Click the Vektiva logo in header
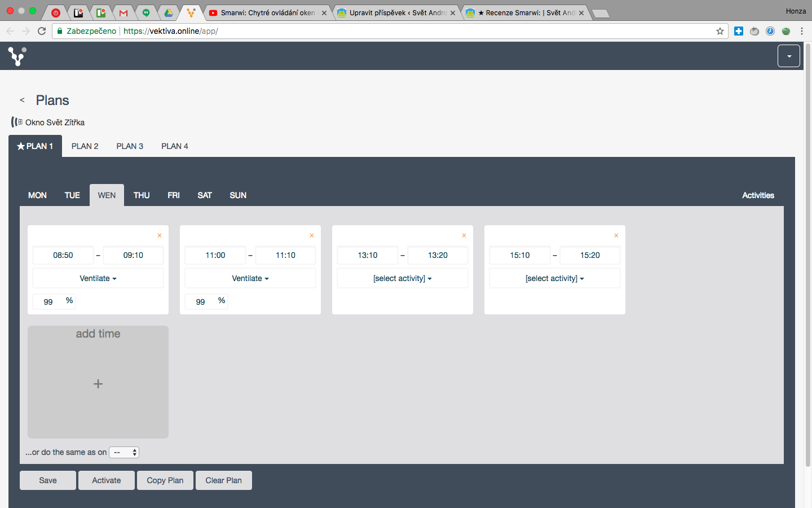 (x=17, y=56)
